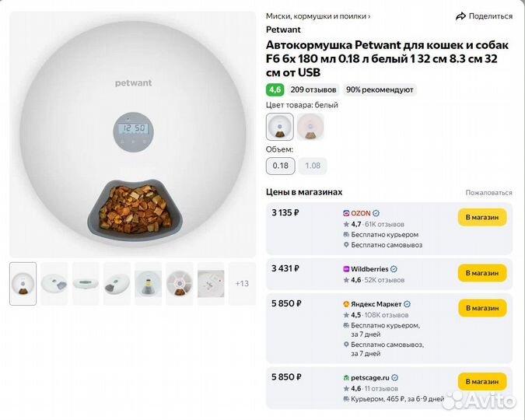Image resolution: width=525 pixels, height=420 pixels.
Task: Select the 0.18 volume option
Action: 279,166
